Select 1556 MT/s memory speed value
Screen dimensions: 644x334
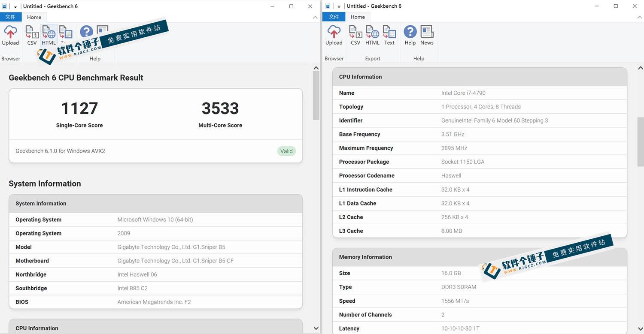455,301
